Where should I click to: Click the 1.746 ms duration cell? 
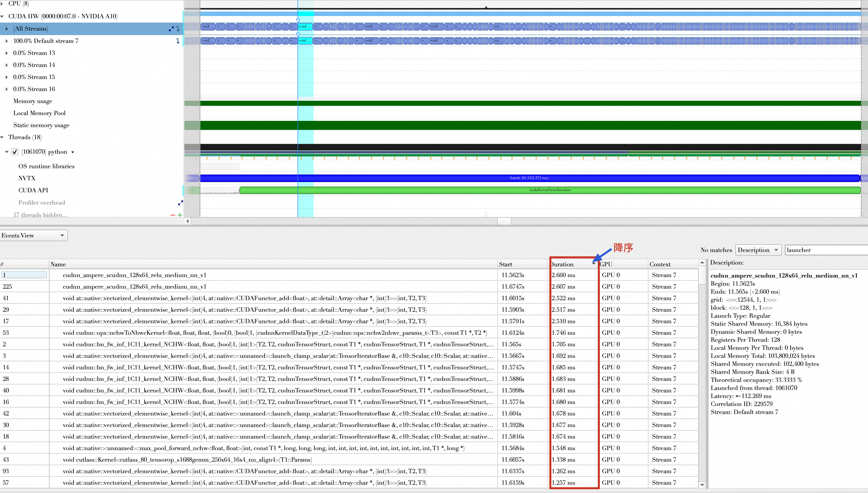(573, 333)
